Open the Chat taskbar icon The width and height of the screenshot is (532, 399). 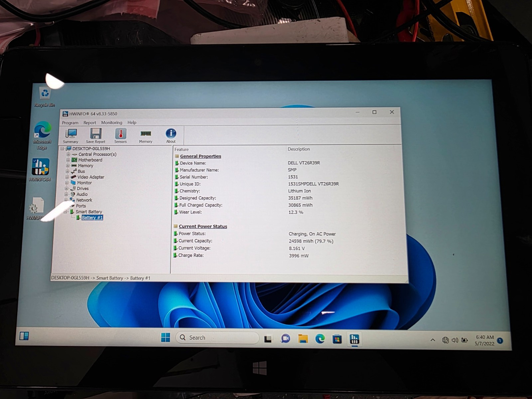point(285,338)
